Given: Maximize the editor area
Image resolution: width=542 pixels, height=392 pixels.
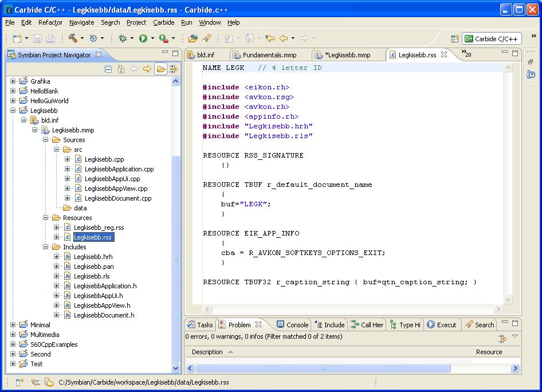Looking at the screenshot, I should pos(515,53).
